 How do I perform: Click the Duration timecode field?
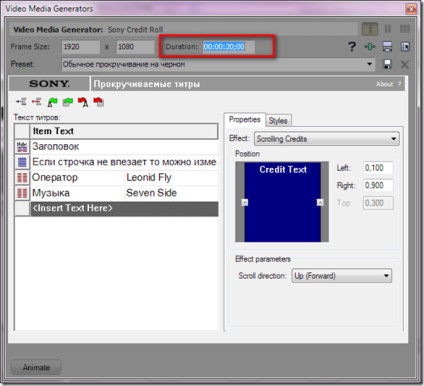229,47
